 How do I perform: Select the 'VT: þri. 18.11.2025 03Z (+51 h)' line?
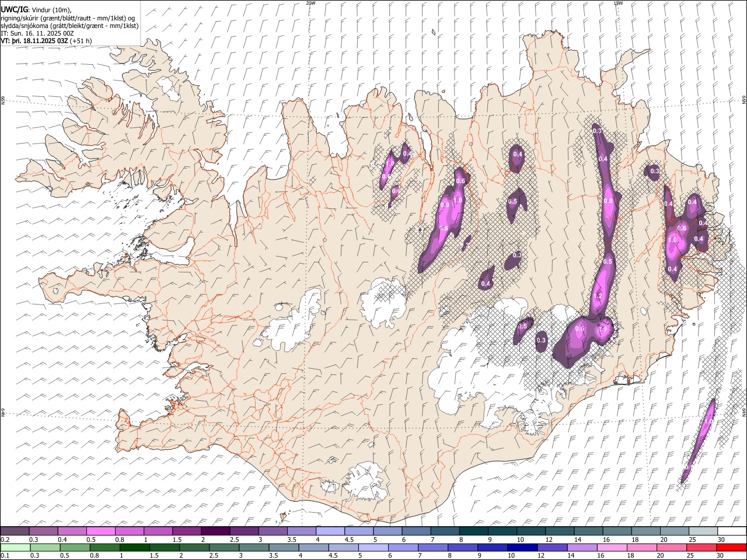coord(47,41)
